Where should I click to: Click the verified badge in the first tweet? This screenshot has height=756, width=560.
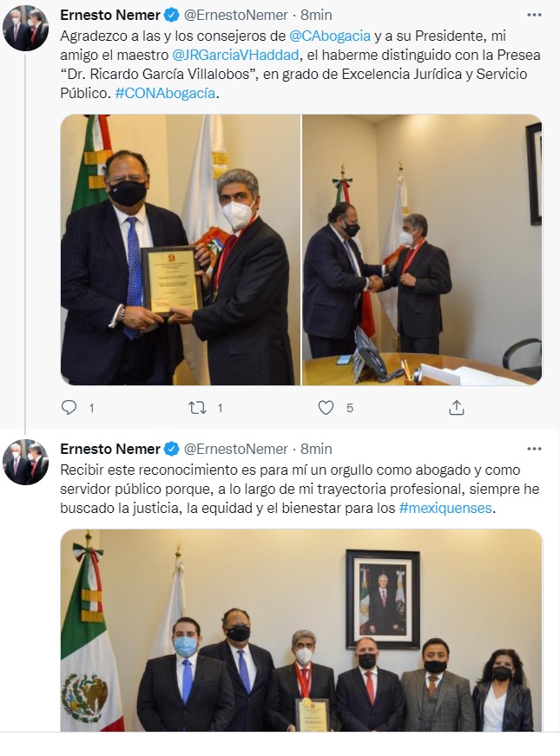(x=171, y=16)
